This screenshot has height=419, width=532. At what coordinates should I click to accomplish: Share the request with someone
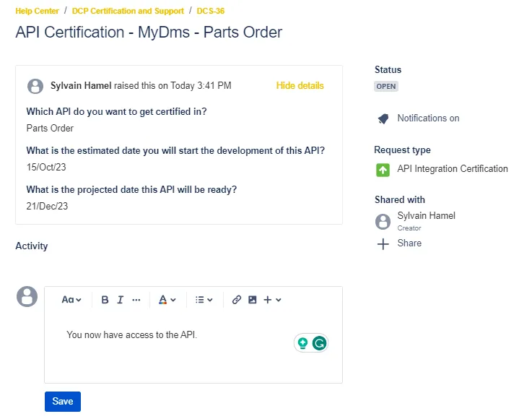click(409, 243)
